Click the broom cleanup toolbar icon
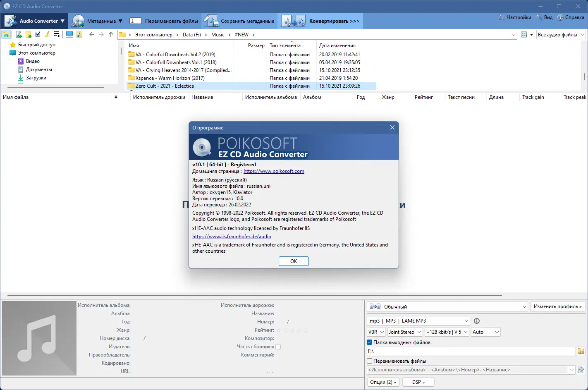This screenshot has width=588, height=390. coord(47,34)
